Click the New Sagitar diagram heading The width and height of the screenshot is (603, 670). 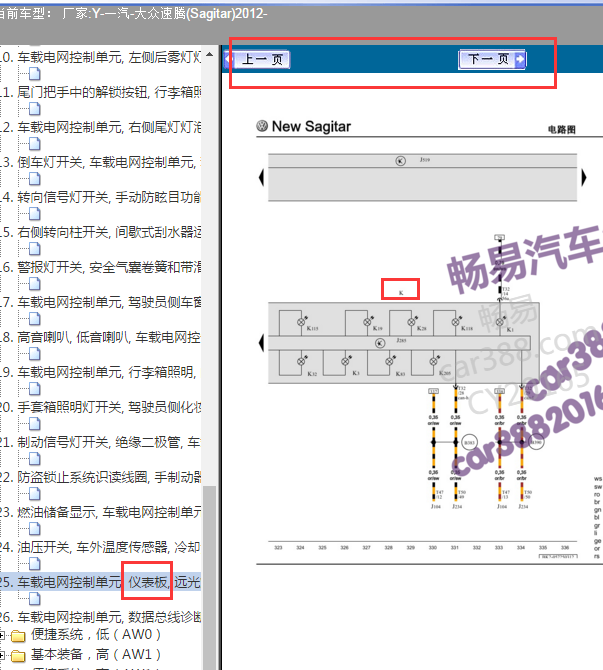click(311, 126)
